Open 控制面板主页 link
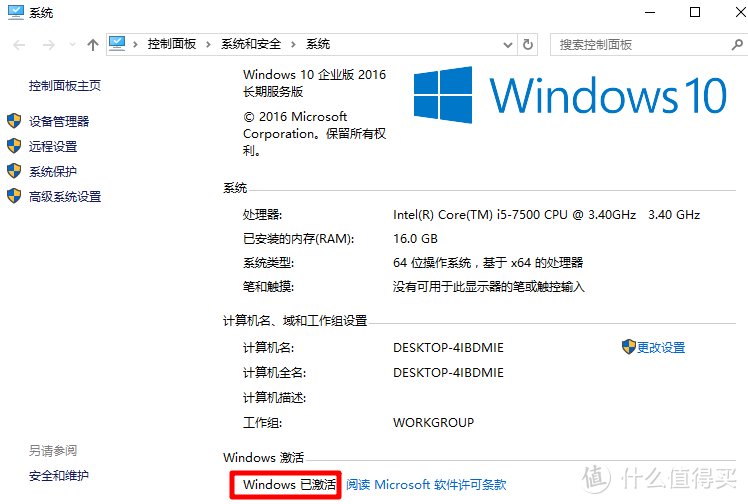The width and height of the screenshot is (748, 504). (x=65, y=85)
